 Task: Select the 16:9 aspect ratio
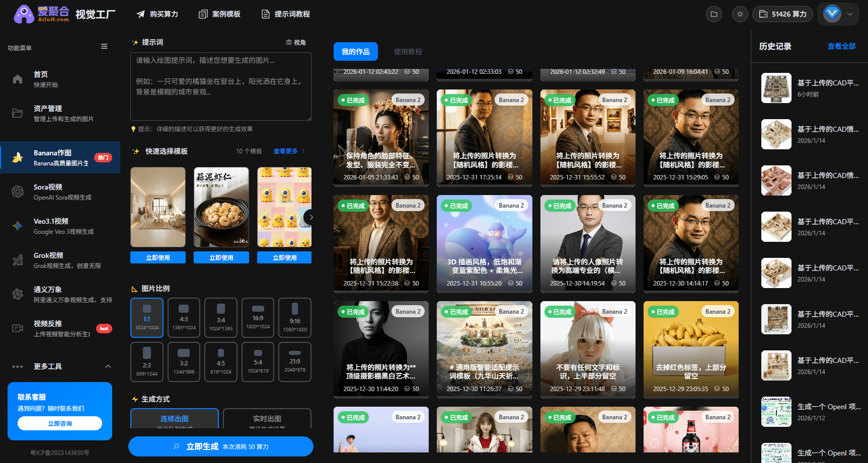click(258, 317)
